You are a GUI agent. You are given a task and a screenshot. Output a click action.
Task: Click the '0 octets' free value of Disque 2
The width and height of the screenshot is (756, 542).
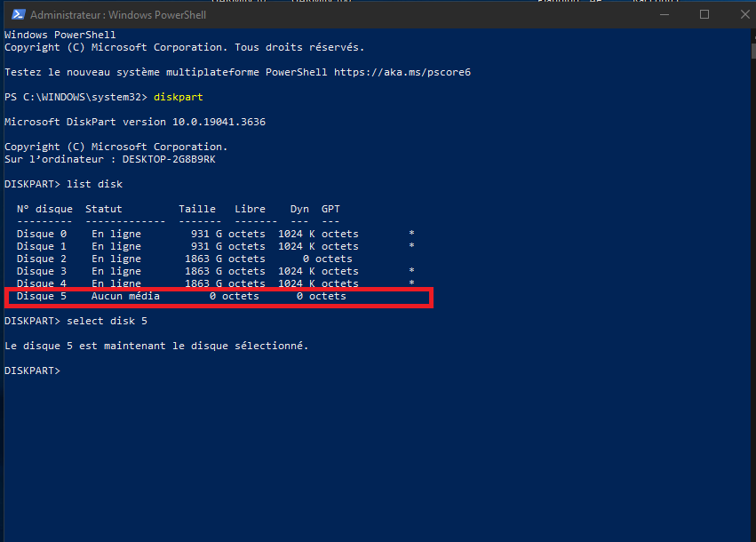(x=328, y=259)
